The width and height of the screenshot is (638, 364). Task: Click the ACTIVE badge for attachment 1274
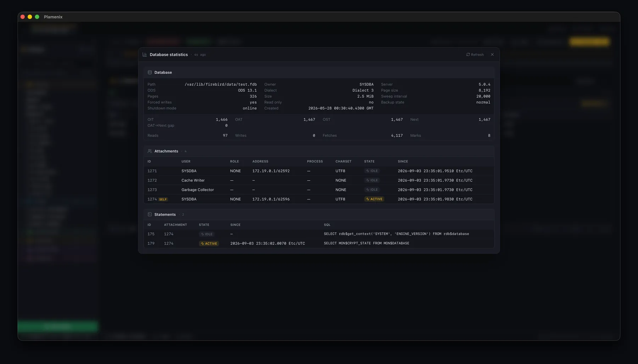pyautogui.click(x=374, y=199)
